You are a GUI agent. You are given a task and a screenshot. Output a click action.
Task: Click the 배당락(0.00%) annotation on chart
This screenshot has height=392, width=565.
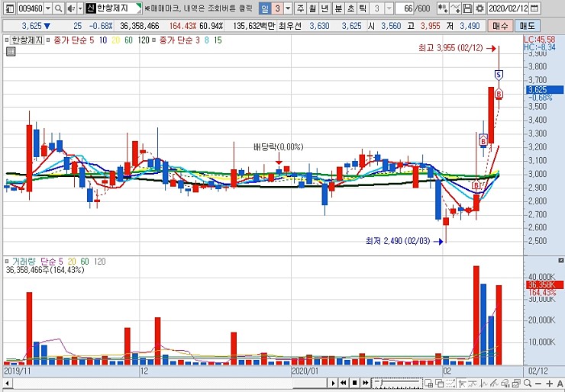[279, 147]
